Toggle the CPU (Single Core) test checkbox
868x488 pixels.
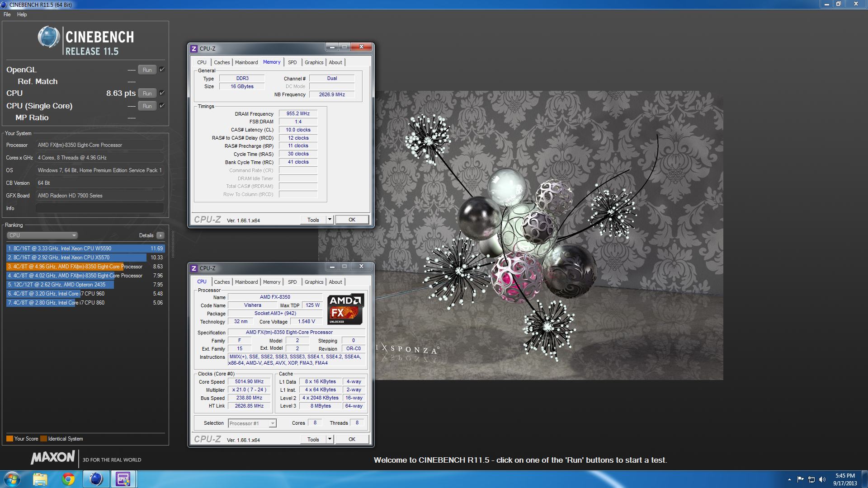coord(162,106)
